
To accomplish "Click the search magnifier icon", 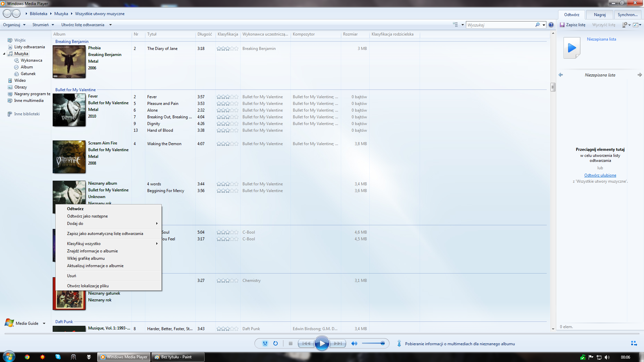I will click(x=537, y=25).
